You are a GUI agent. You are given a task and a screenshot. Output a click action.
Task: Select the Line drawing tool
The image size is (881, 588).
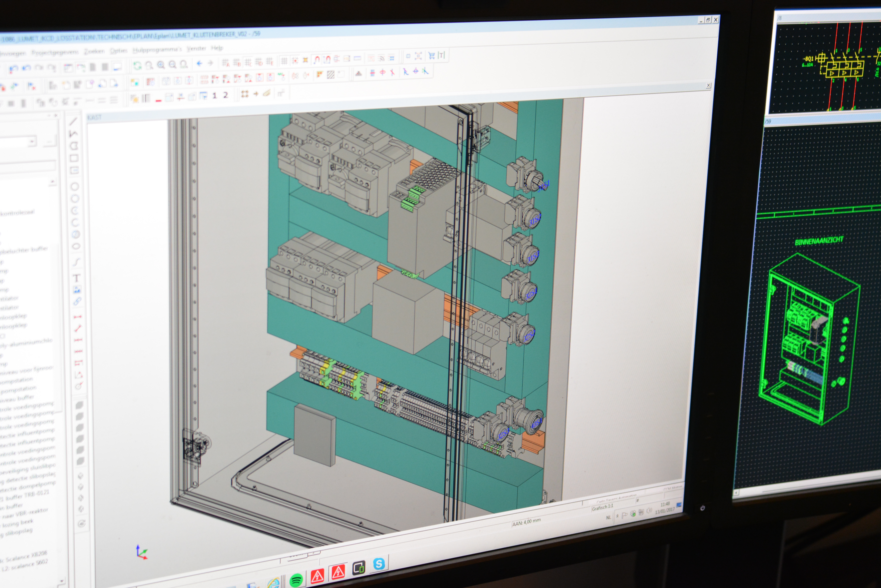coord(73,121)
